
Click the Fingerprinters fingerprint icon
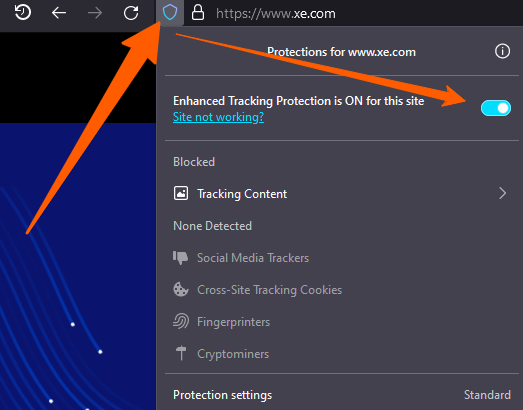181,321
